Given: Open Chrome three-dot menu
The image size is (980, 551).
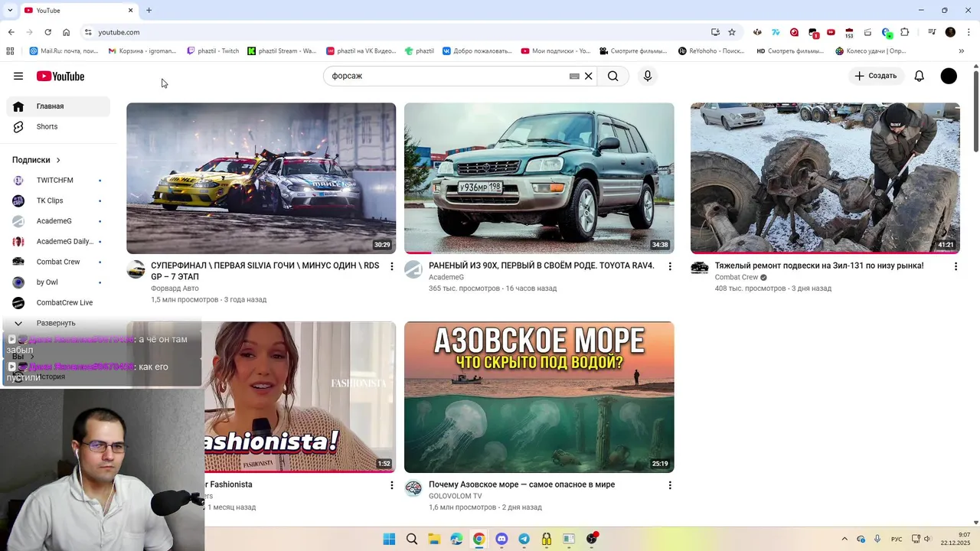Looking at the screenshot, I should pyautogui.click(x=969, y=32).
